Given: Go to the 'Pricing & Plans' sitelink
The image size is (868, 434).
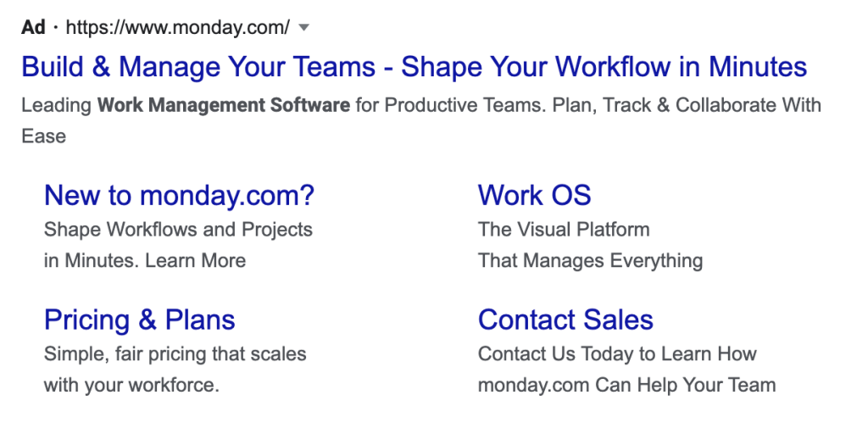Looking at the screenshot, I should (140, 320).
